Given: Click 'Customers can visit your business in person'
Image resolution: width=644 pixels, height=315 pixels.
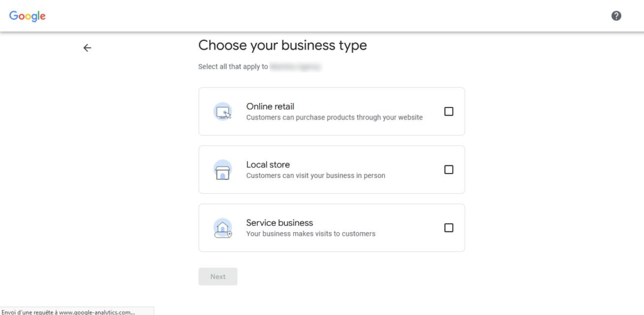Looking at the screenshot, I should (x=316, y=176).
